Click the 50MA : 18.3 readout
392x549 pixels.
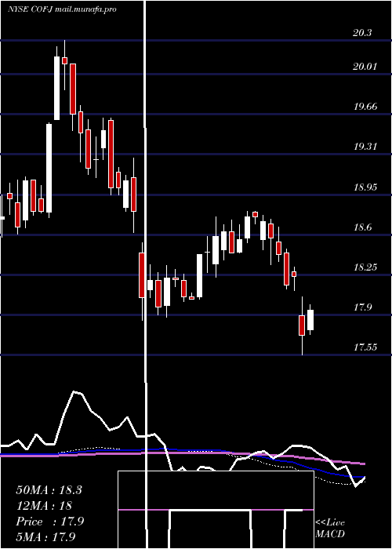pyautogui.click(x=49, y=490)
